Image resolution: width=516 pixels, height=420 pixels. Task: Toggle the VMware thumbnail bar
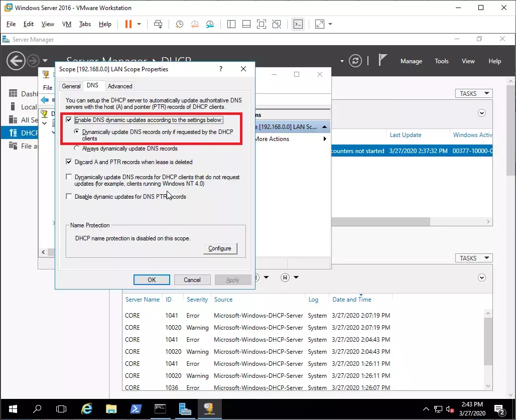(246, 24)
